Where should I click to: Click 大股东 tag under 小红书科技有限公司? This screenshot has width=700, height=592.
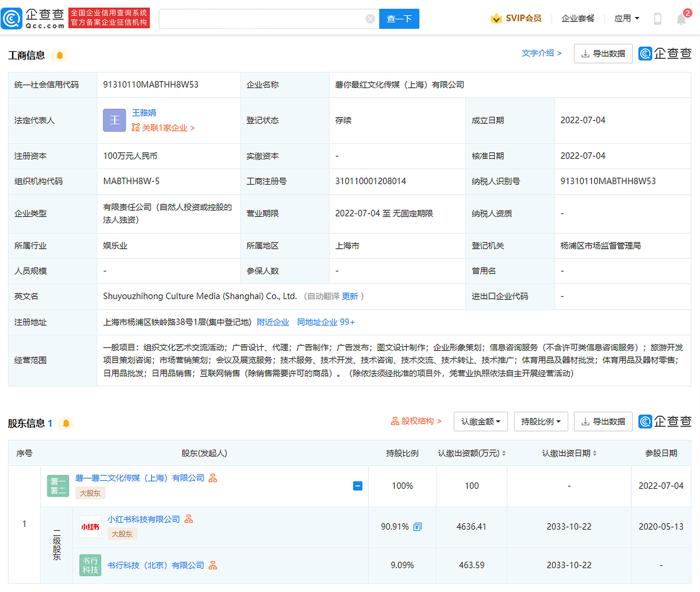coord(122,534)
